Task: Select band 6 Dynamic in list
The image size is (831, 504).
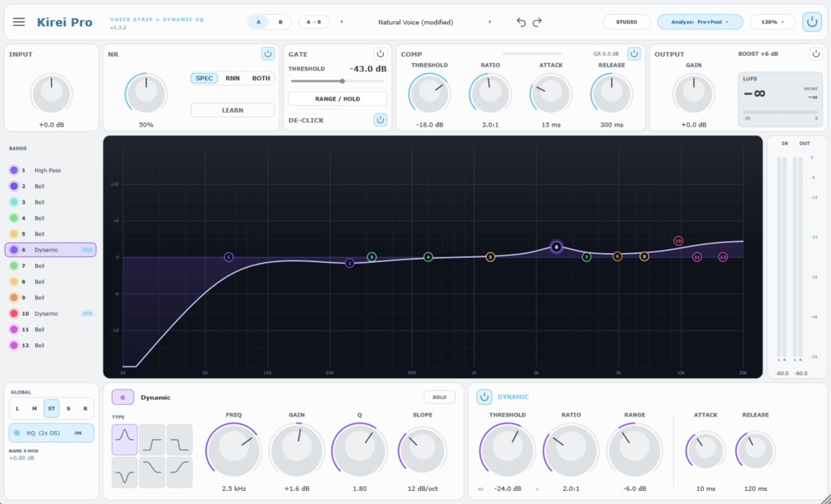Action: click(x=51, y=250)
